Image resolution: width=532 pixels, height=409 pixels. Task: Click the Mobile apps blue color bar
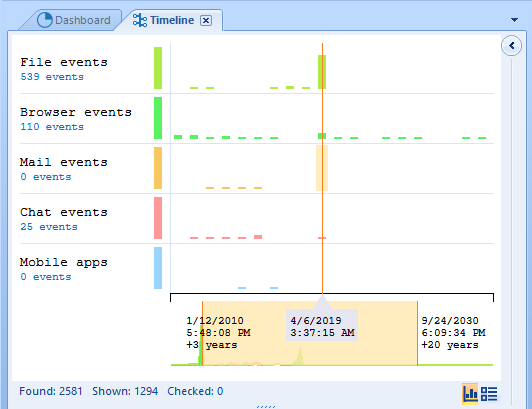(x=158, y=268)
